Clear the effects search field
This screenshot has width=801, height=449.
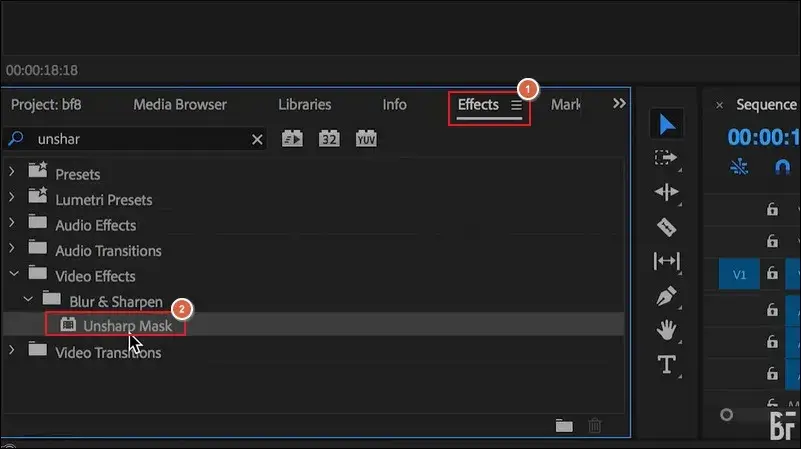coord(257,139)
